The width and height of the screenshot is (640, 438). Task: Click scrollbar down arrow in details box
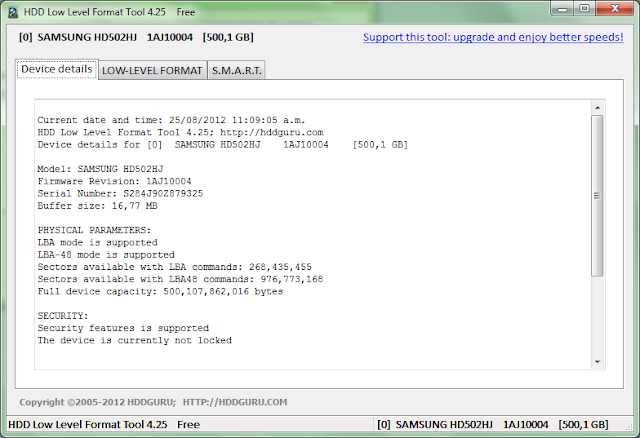coord(598,362)
